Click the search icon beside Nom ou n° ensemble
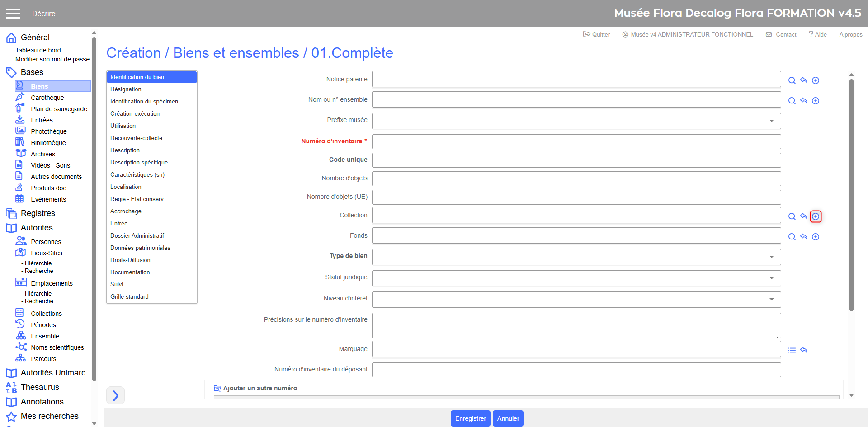The image size is (868, 427). point(792,101)
